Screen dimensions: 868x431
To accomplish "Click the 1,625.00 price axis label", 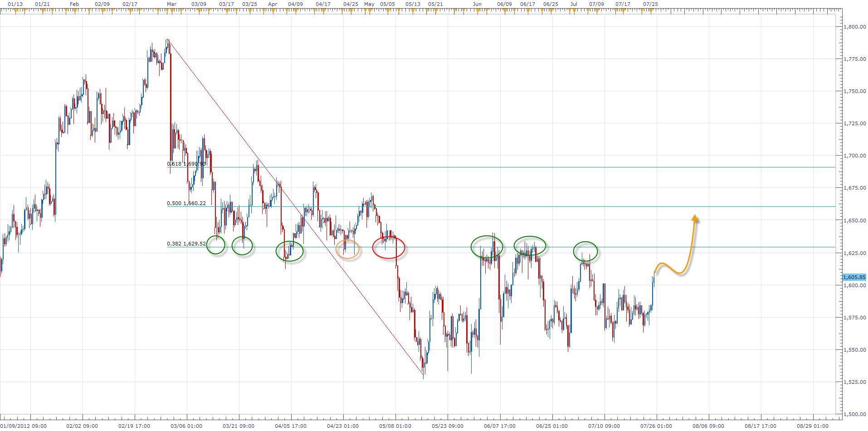I will (854, 253).
